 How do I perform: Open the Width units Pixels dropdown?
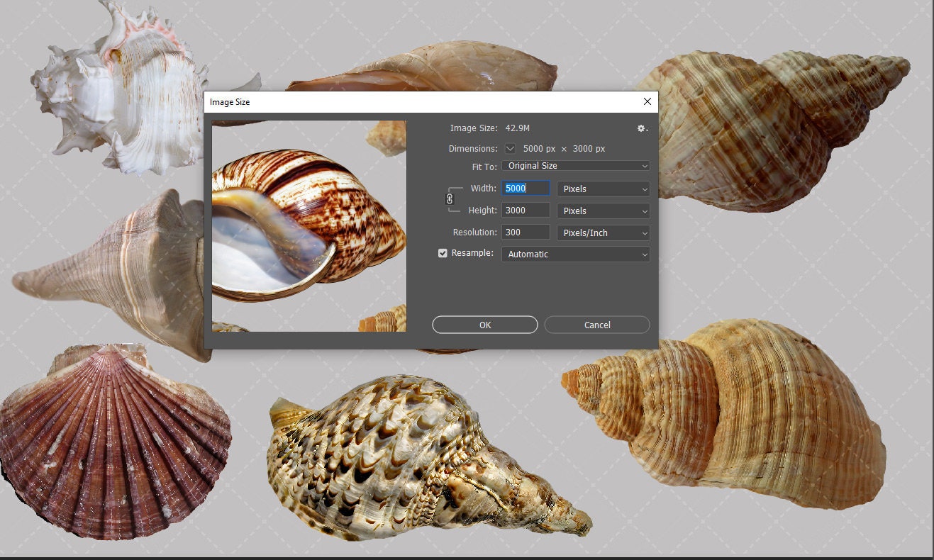(602, 189)
